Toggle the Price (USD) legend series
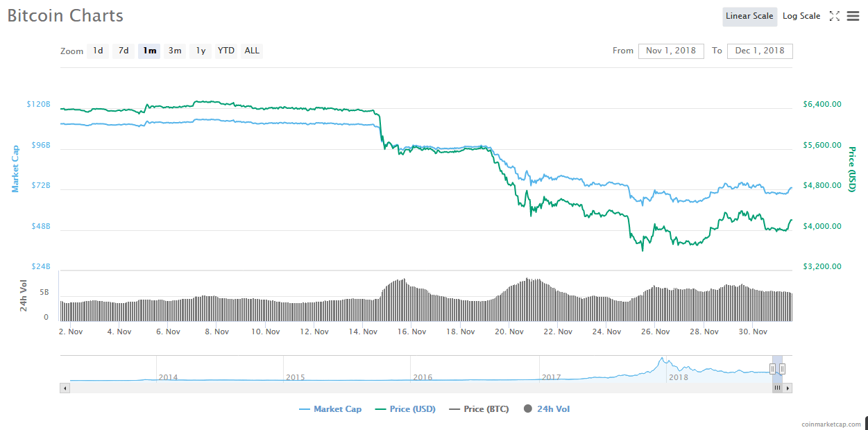The image size is (868, 430). click(405, 409)
